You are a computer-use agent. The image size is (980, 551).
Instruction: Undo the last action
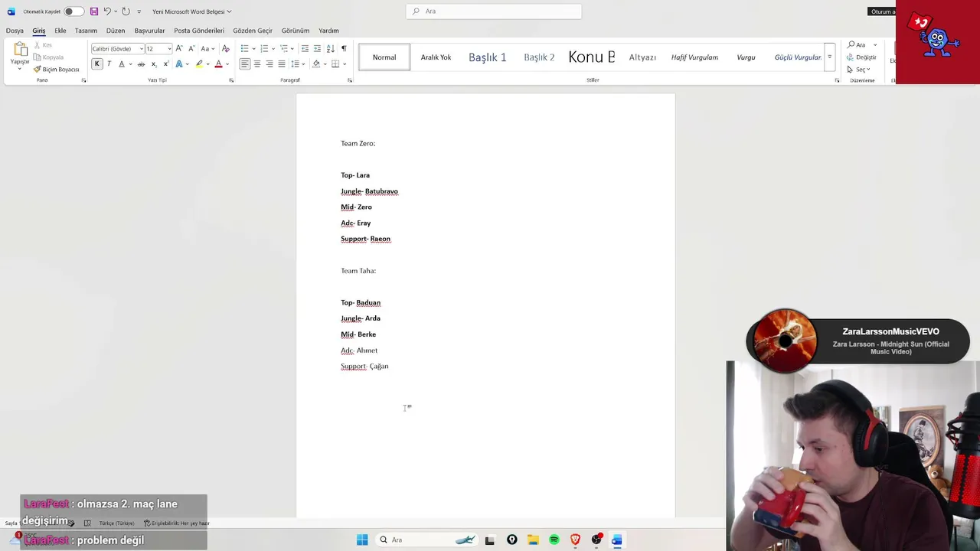107,11
